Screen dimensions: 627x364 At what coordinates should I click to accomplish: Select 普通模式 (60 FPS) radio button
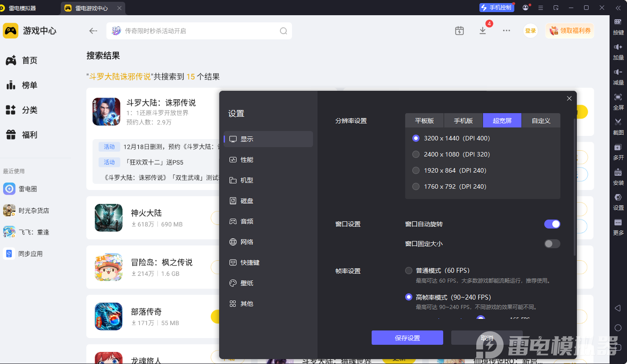(x=409, y=271)
